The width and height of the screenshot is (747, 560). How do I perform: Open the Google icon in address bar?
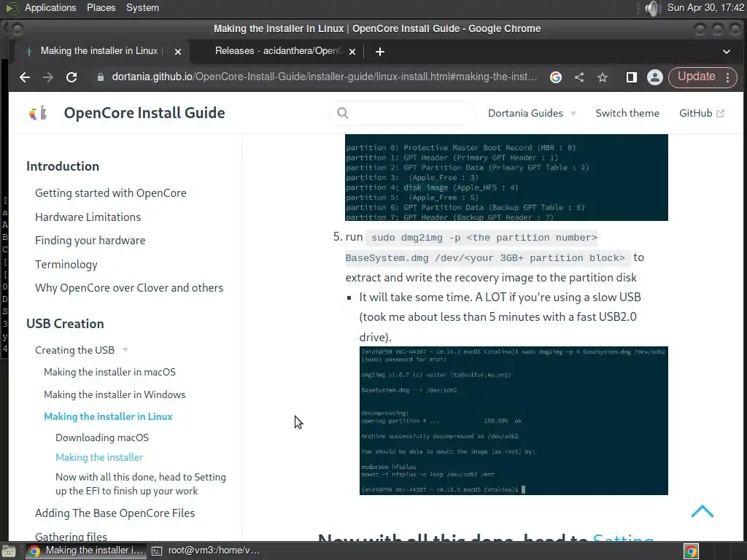click(x=555, y=77)
